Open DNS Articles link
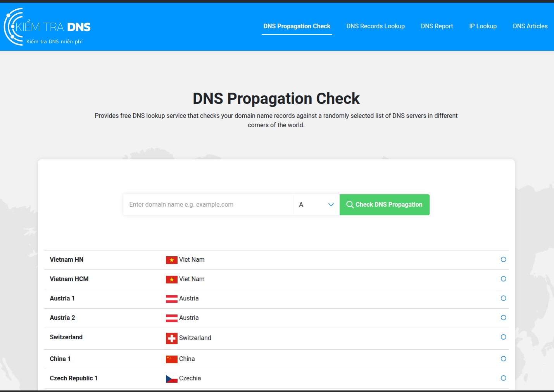The height and width of the screenshot is (392, 554). click(x=530, y=26)
